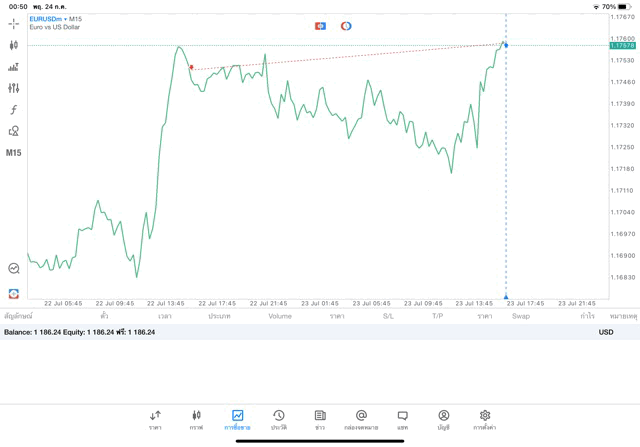This screenshot has height=447, width=640.
Task: Click the Swap column header
Action: click(521, 316)
